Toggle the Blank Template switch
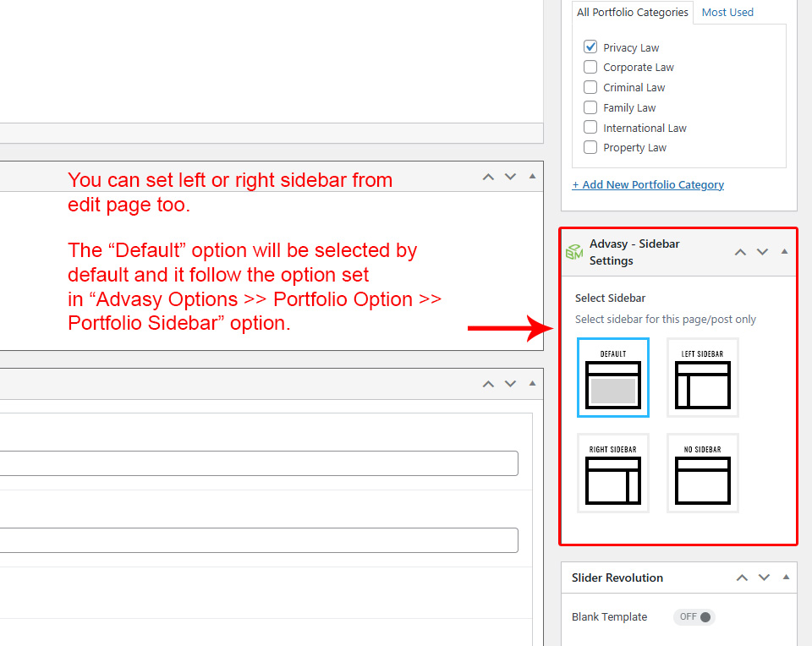The image size is (812, 646). [694, 616]
